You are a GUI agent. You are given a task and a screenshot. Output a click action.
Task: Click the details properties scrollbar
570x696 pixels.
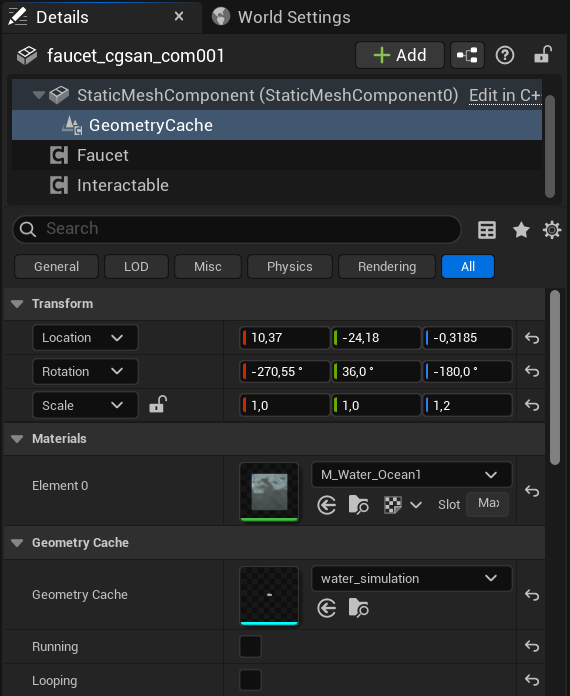554,377
